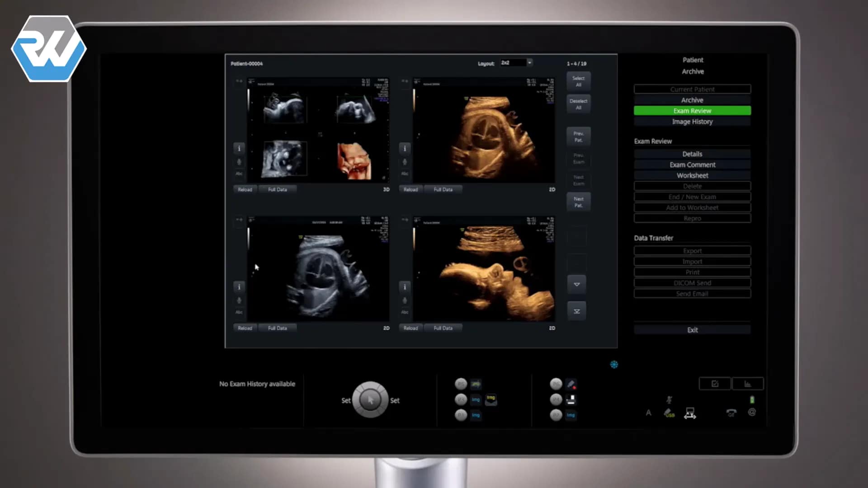Switch to the Archive menu item

pyautogui.click(x=692, y=100)
